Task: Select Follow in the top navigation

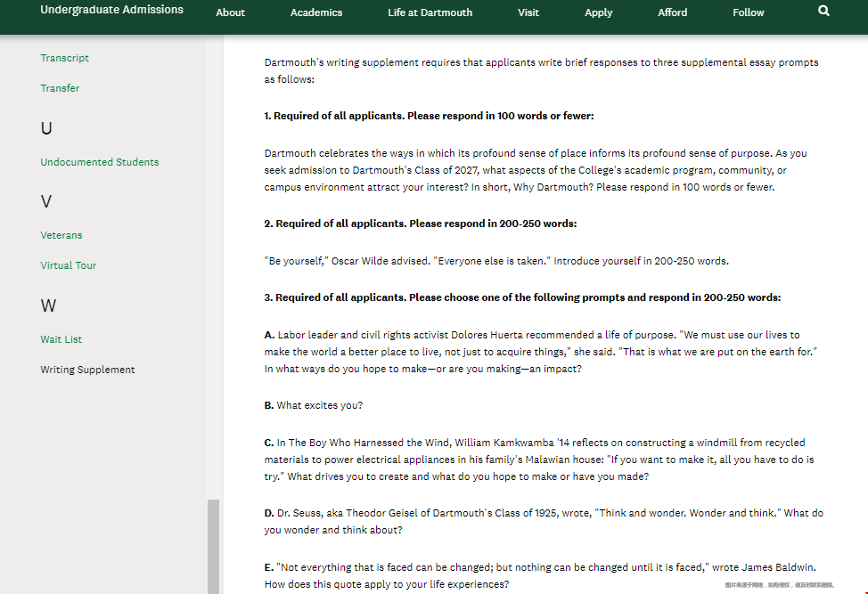Action: 748,12
